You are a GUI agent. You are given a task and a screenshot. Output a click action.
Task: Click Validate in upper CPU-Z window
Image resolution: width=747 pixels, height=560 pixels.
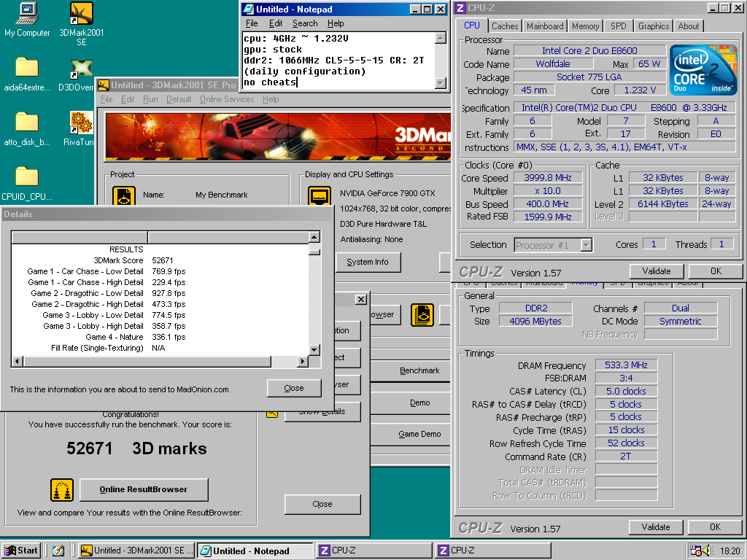point(656,271)
